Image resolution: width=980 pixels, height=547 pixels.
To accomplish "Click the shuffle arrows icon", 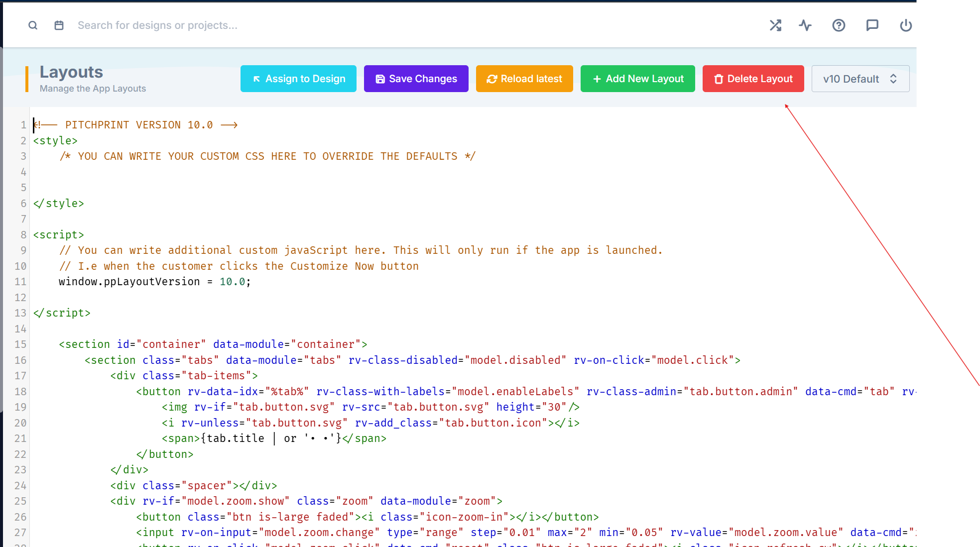I will click(775, 25).
